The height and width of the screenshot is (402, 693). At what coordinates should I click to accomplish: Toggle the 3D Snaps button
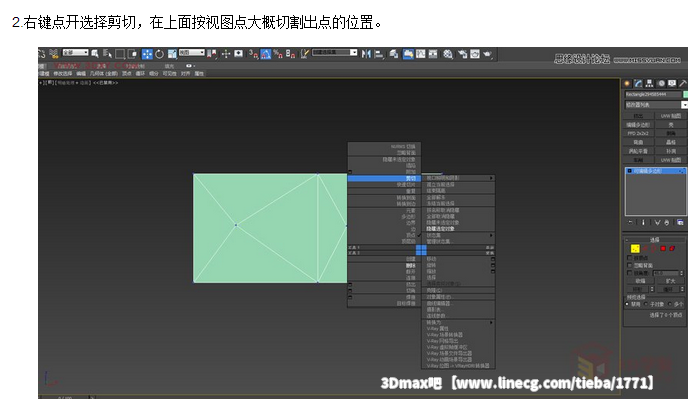click(x=253, y=54)
